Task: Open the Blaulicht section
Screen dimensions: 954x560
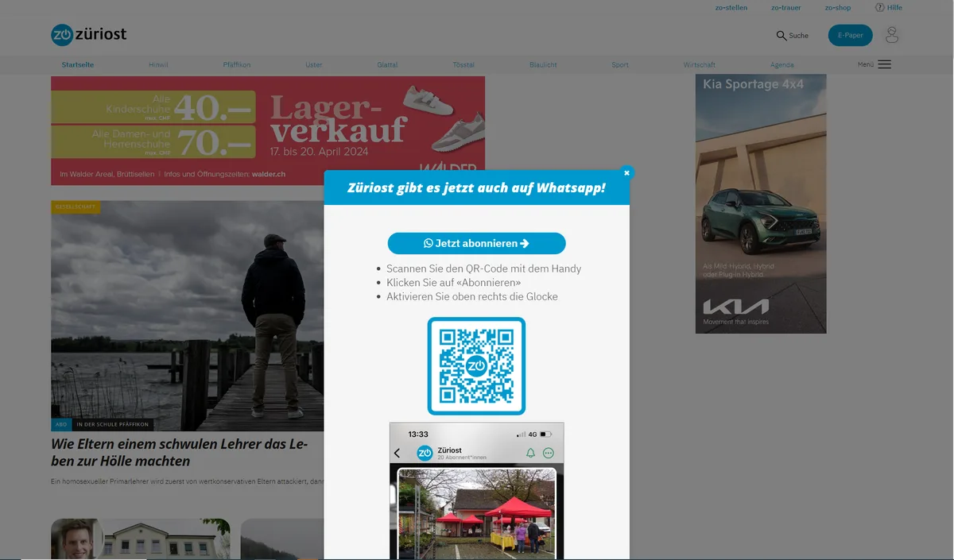Action: [x=543, y=64]
